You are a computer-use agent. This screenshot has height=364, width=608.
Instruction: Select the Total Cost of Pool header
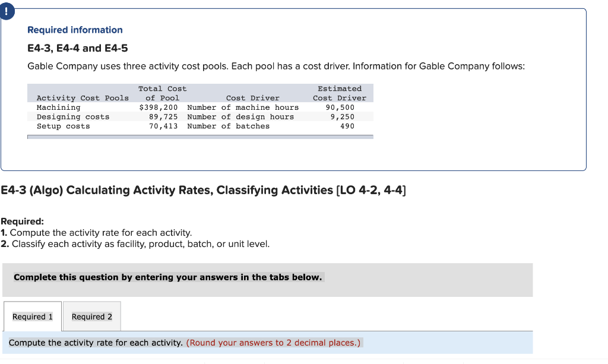coord(162,93)
